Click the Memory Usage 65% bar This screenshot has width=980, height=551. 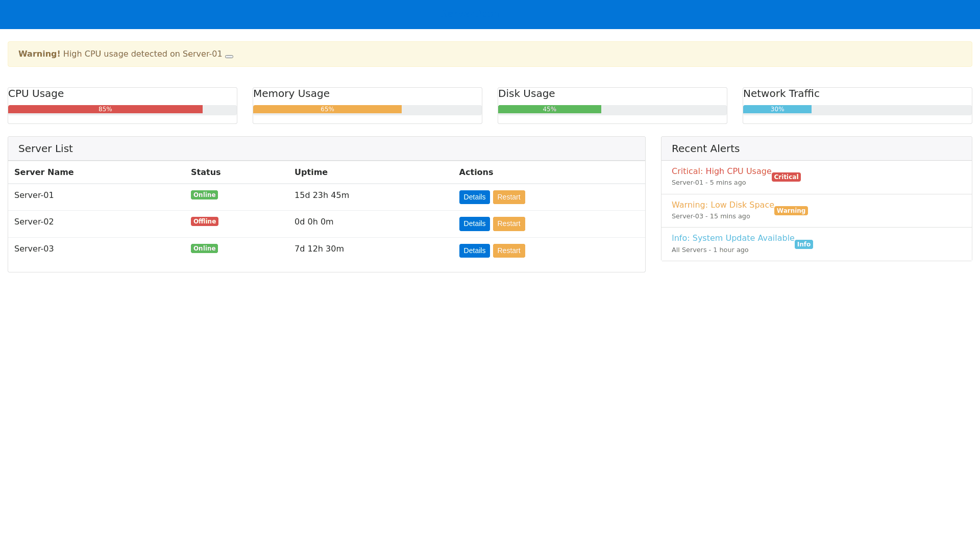point(327,109)
